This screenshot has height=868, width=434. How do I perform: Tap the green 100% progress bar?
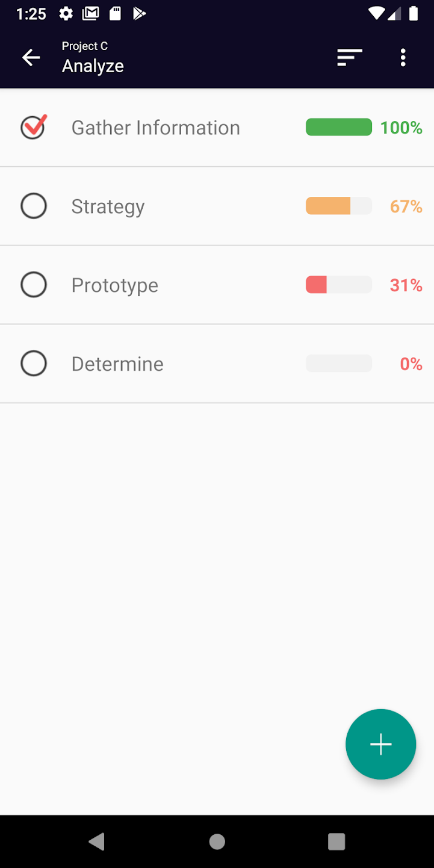pos(338,127)
